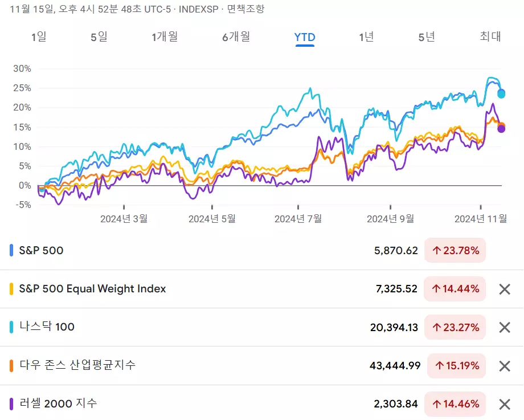Click the 20,394.13 price value
The width and height of the screenshot is (524, 420).
coord(394,327)
